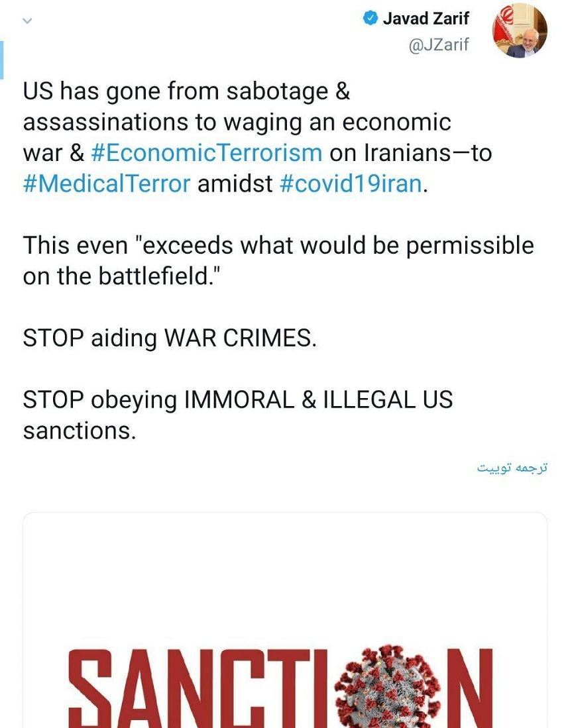
Task: Click the "US has gone from sabotage" line
Action: point(186,91)
